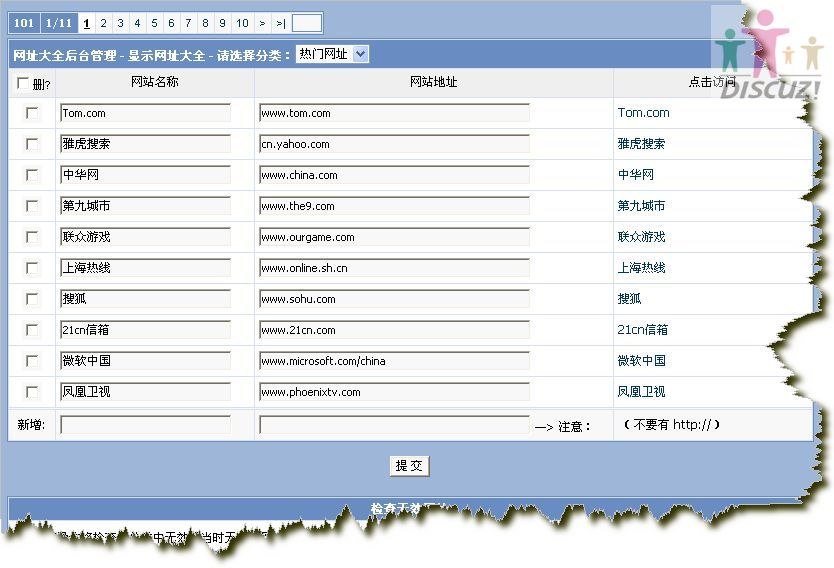This screenshot has height=568, width=834.
Task: Tick the select-all 删? checkbox in header
Action: point(23,83)
